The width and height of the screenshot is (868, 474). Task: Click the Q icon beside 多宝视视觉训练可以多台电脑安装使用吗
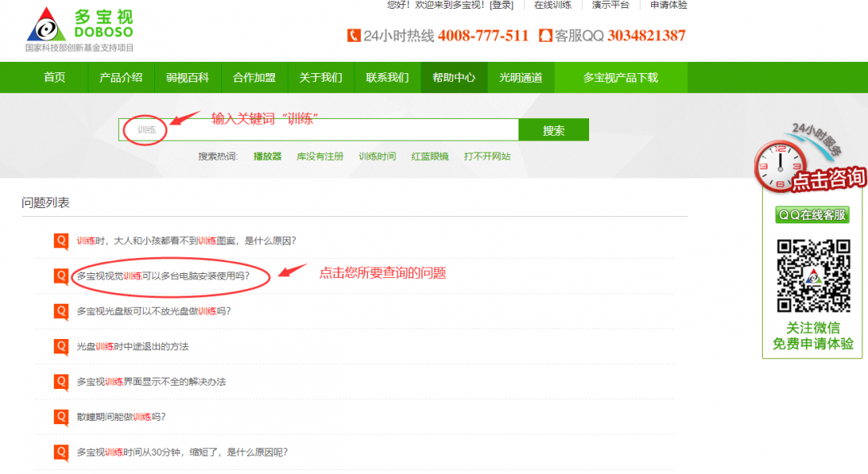point(61,276)
